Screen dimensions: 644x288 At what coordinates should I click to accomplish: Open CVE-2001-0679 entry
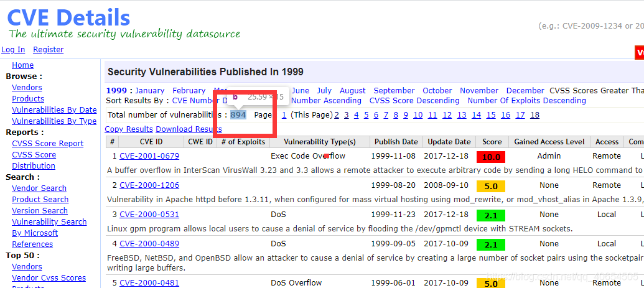tap(149, 156)
